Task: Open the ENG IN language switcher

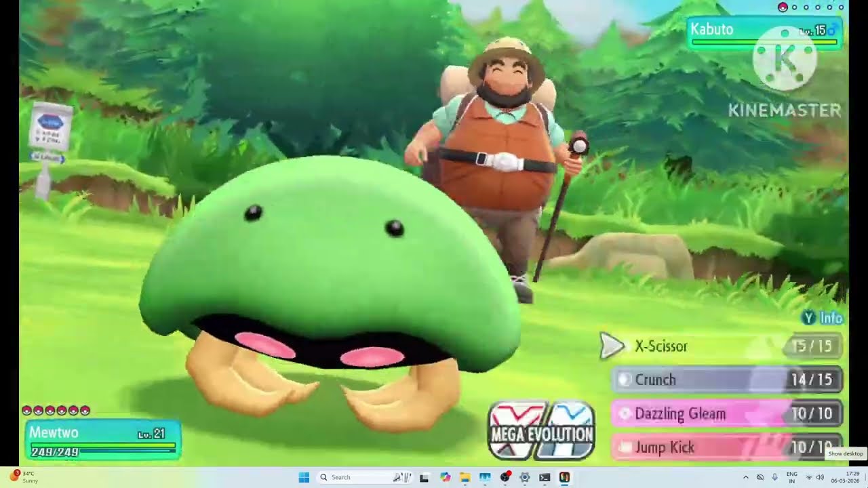Action: 791,477
